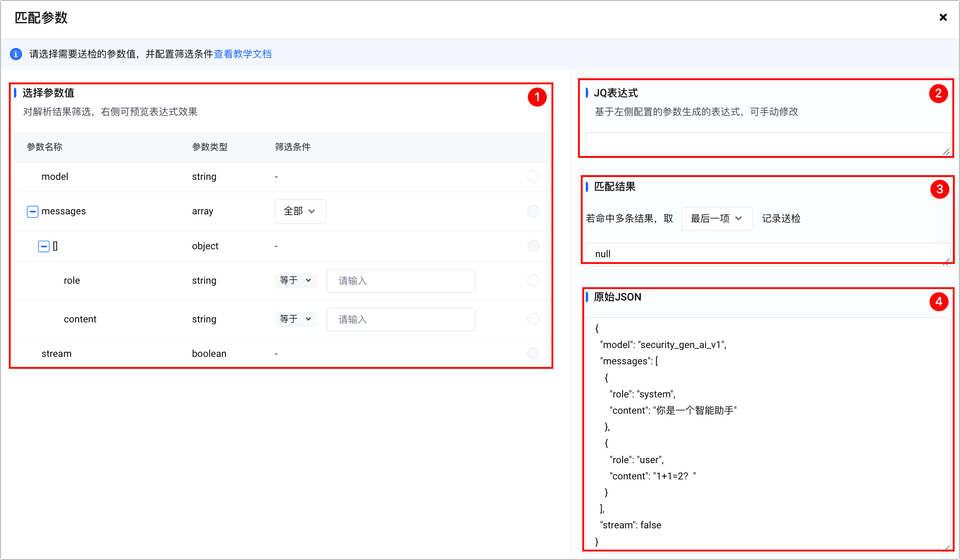Select the model parameter radio button

533,176
